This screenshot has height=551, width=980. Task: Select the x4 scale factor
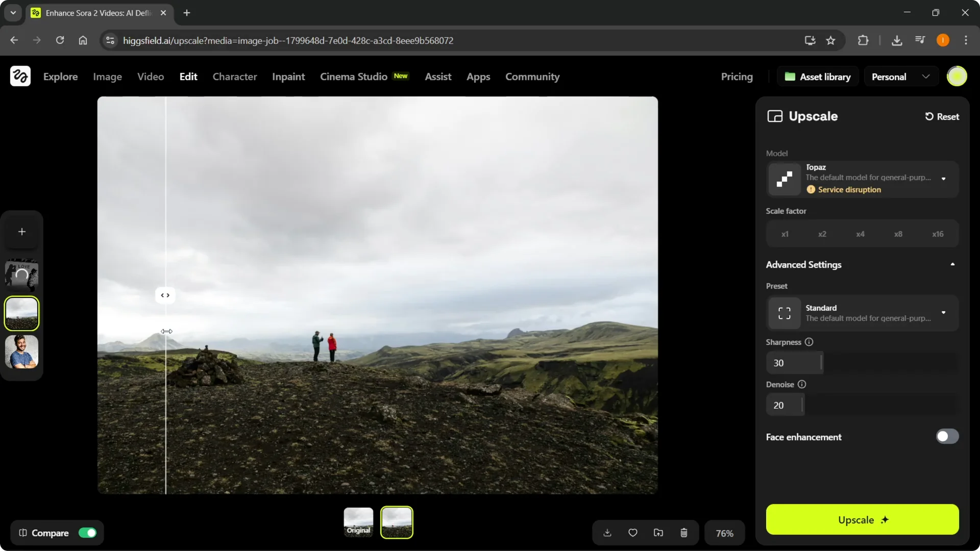860,234
